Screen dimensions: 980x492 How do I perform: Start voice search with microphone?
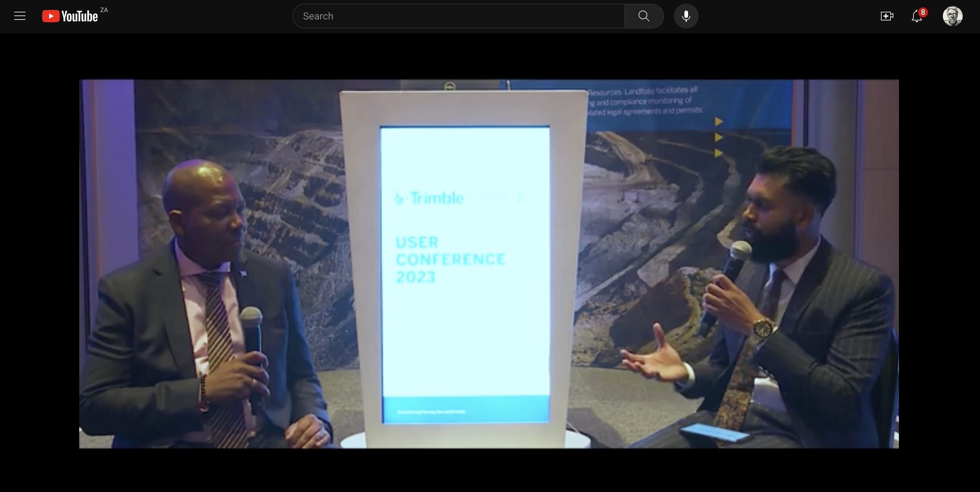686,16
